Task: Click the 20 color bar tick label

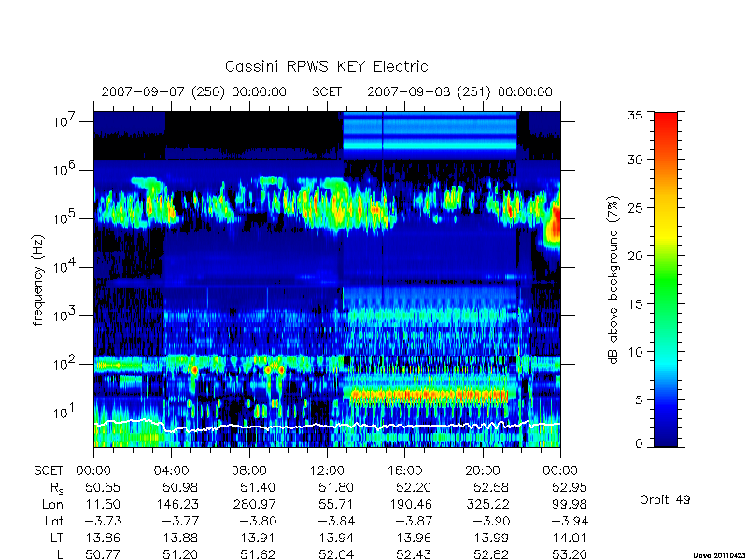Action: click(634, 255)
